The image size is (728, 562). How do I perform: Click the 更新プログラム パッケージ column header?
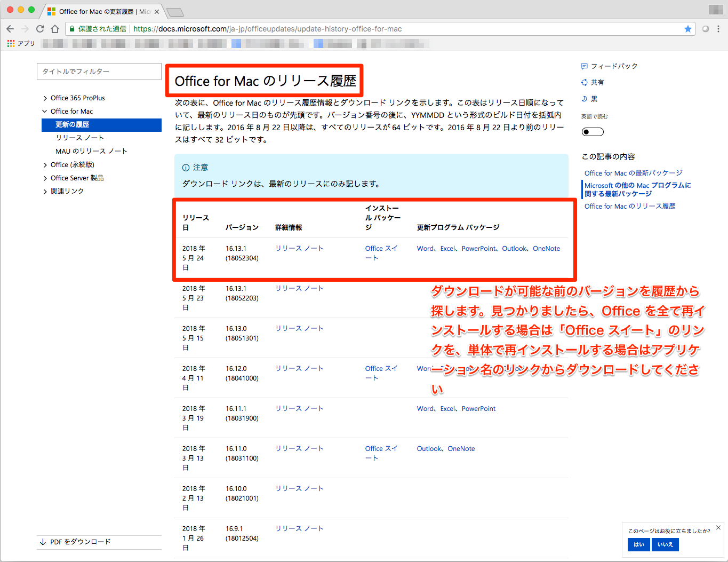(458, 227)
